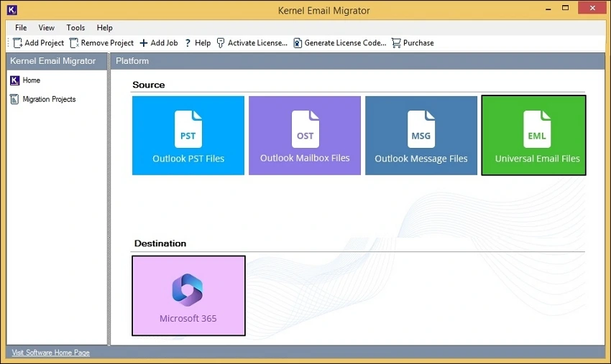Viewport: 611px width, 364px height.
Task: Click the Help toolbar button text
Action: point(203,43)
